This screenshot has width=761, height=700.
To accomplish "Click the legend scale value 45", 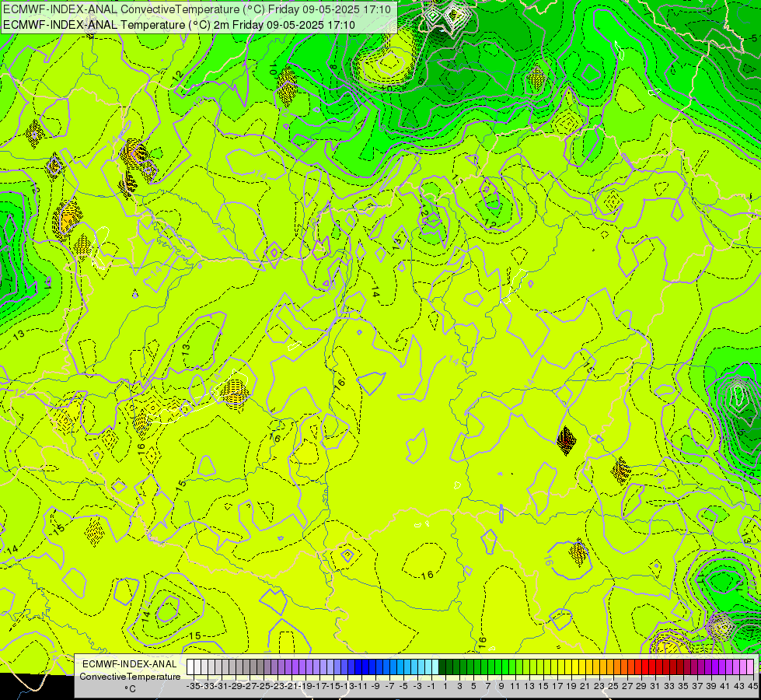I will [752, 686].
